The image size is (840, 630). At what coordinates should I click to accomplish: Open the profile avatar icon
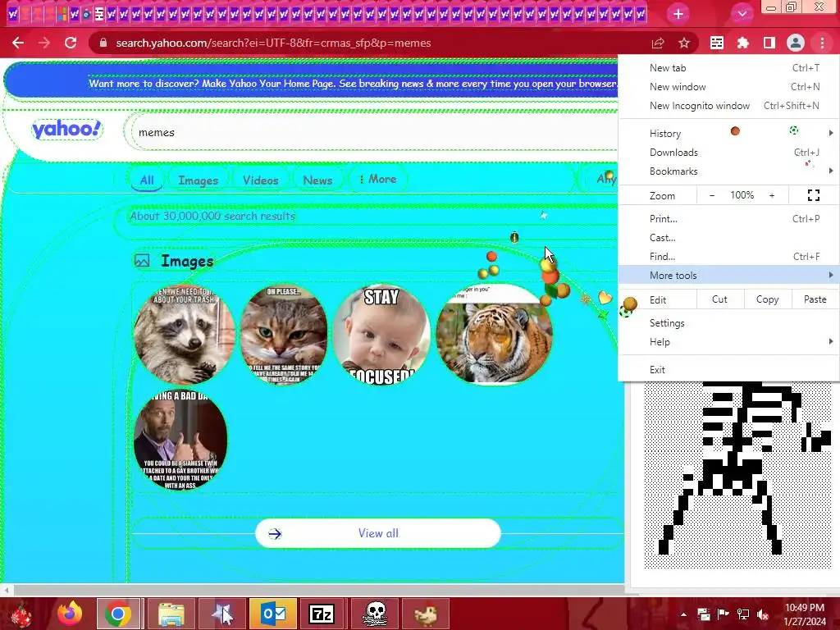coord(796,43)
